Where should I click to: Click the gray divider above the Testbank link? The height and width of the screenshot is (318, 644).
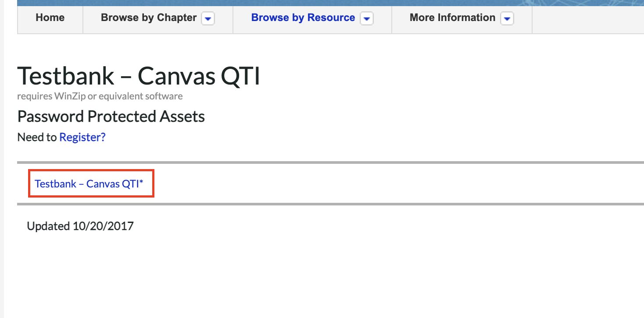point(330,163)
